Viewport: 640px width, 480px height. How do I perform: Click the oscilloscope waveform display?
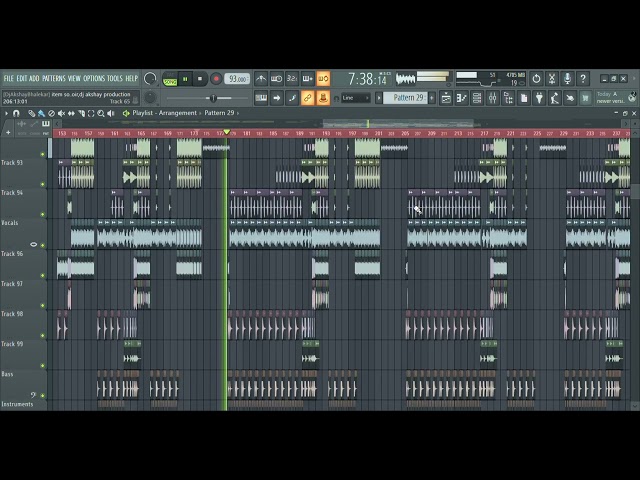[x=405, y=79]
